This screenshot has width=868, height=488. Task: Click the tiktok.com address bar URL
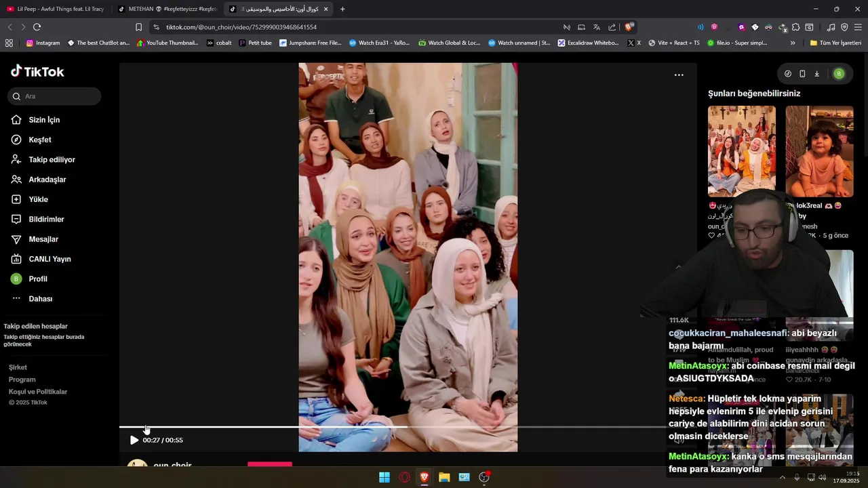tap(241, 27)
